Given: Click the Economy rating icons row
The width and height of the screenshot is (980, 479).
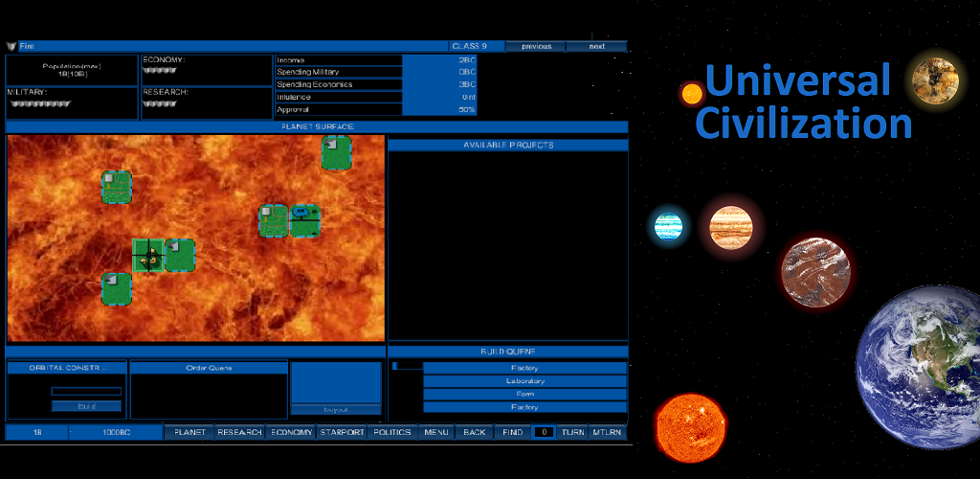Looking at the screenshot, I should coord(159,70).
